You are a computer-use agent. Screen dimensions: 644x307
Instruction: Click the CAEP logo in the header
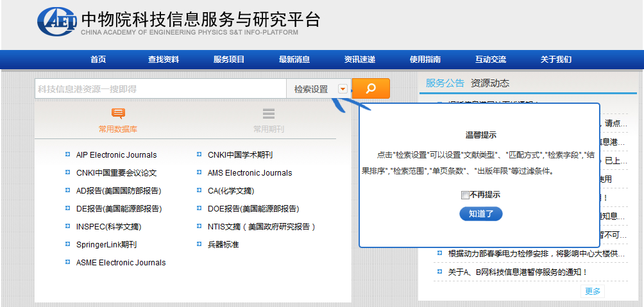tap(56, 21)
